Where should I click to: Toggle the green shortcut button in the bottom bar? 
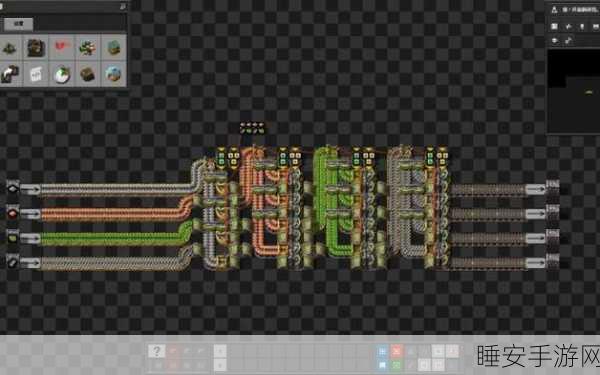396,365
